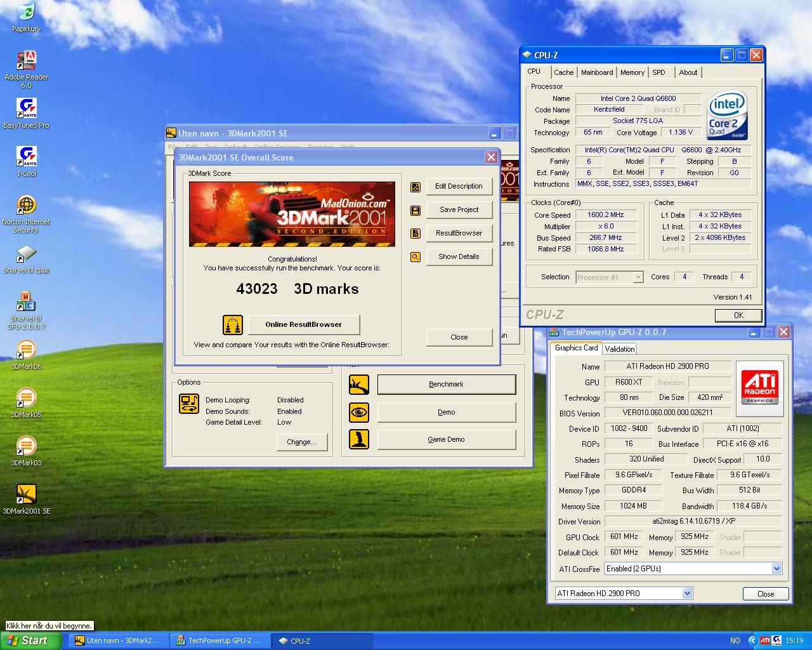Open the Memory tab in CPU-Z
812x650 pixels.
pos(632,72)
